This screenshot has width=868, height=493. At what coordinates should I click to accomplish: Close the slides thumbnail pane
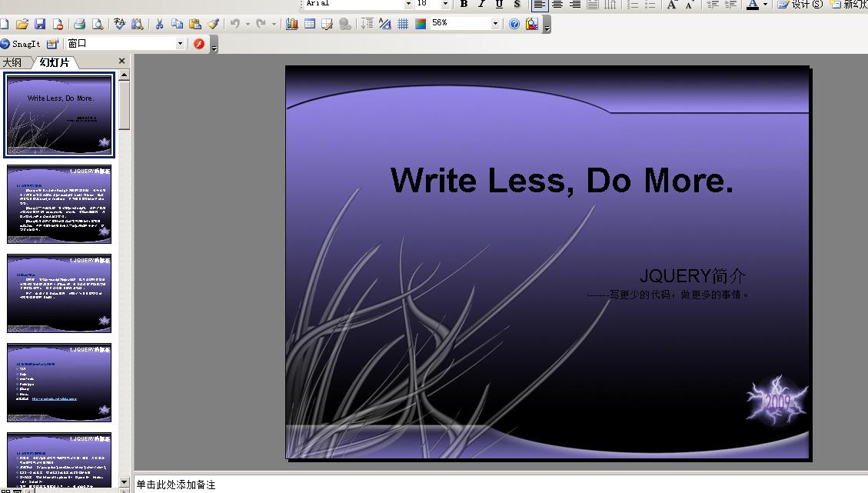121,61
